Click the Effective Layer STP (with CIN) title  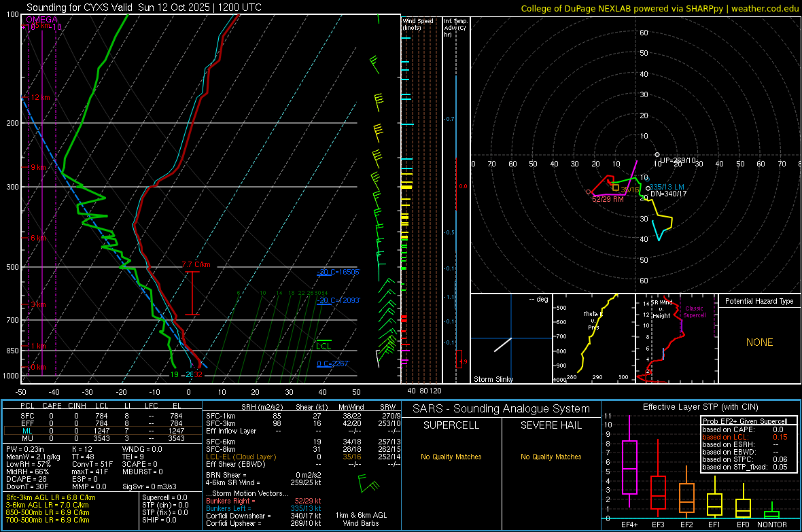701,407
